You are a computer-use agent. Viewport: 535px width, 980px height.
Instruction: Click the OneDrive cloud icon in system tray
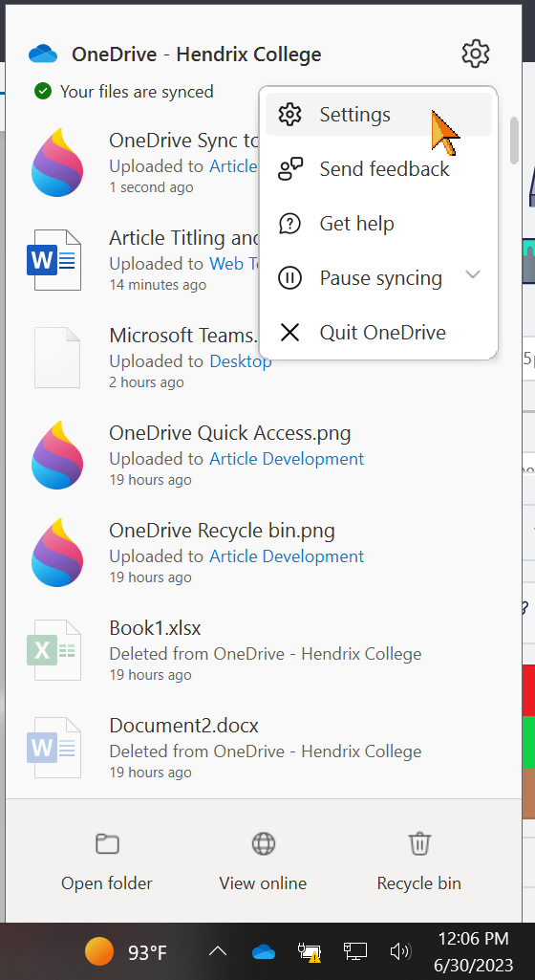tap(264, 952)
